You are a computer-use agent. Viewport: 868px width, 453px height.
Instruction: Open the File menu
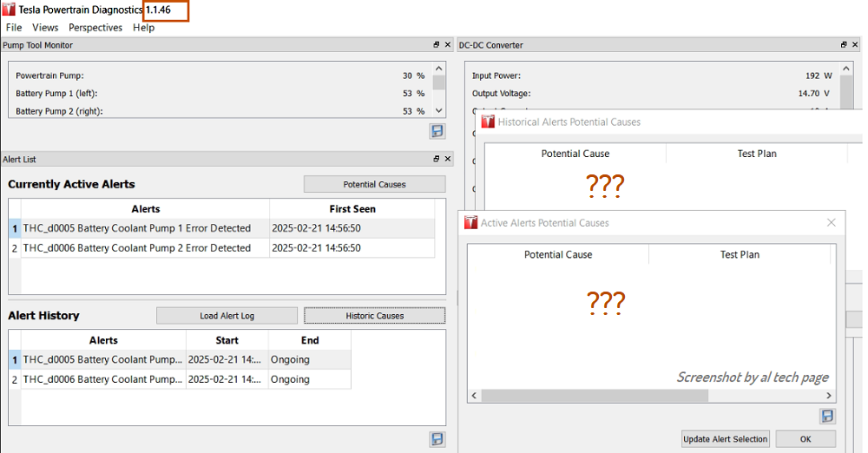(x=14, y=27)
